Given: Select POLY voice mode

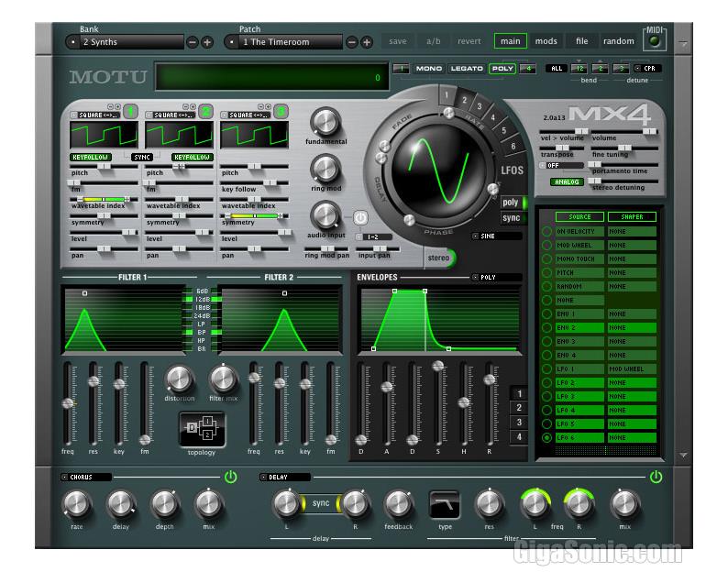Looking at the screenshot, I should click(x=502, y=68).
